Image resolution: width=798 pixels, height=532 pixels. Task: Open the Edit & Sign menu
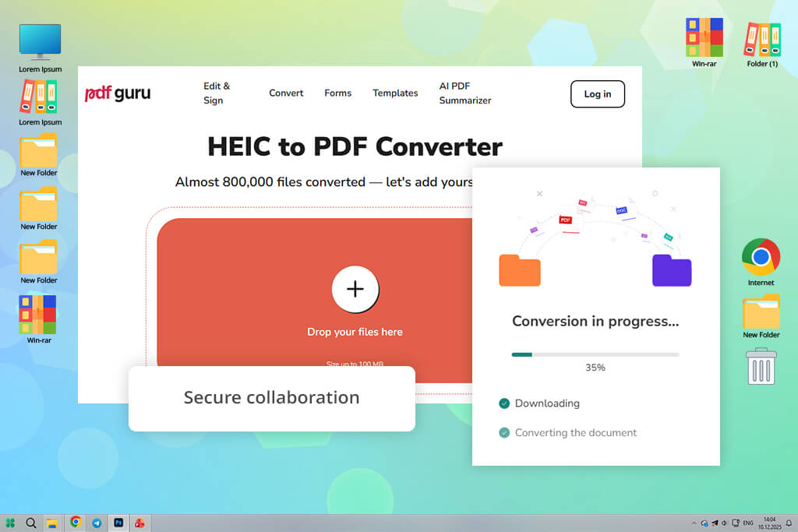217,93
